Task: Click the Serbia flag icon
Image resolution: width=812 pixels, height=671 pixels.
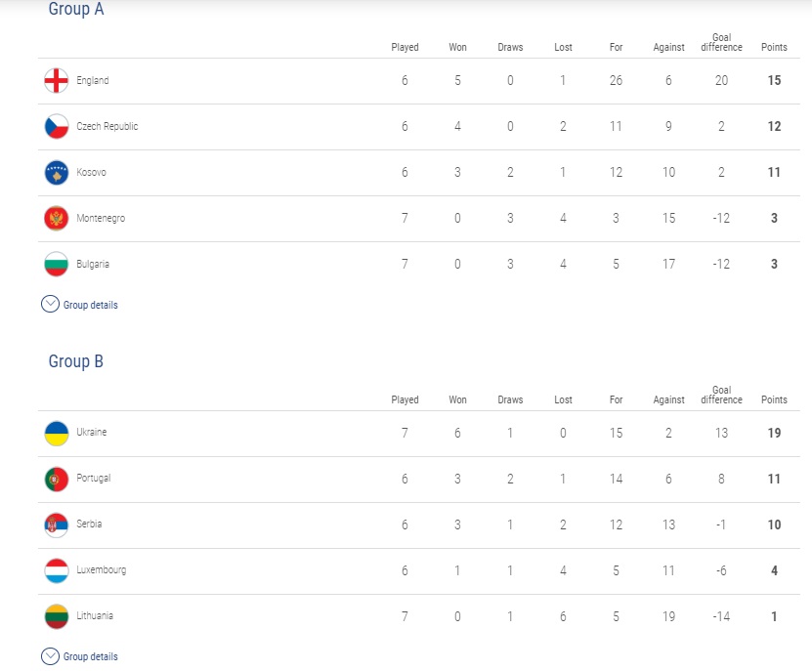Action: pos(57,525)
